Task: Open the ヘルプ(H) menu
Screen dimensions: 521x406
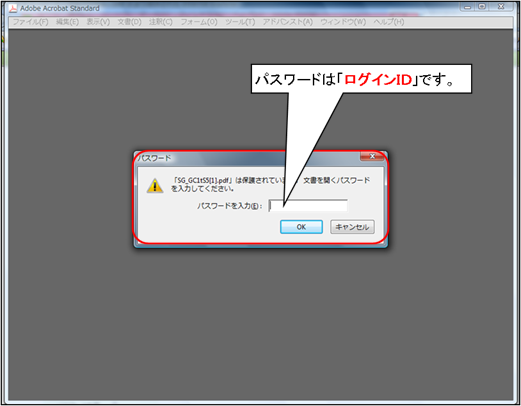Action: coord(389,22)
